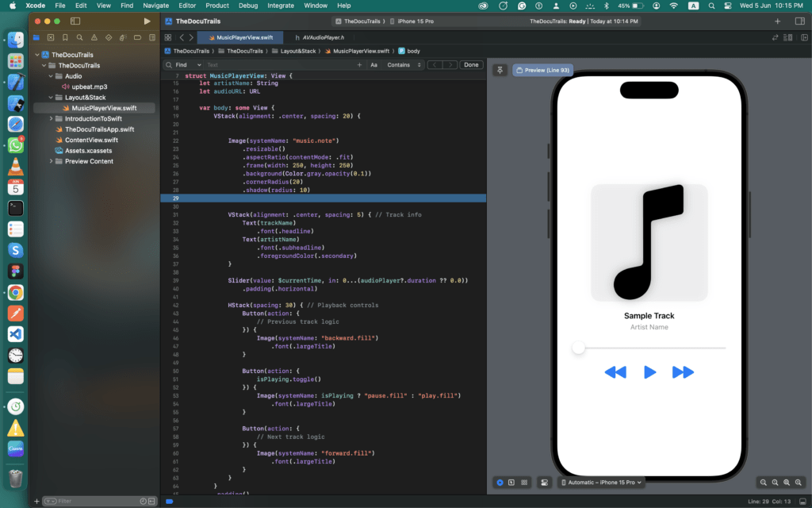The height and width of the screenshot is (508, 812).
Task: Open the Editor menu
Action: pyautogui.click(x=187, y=6)
